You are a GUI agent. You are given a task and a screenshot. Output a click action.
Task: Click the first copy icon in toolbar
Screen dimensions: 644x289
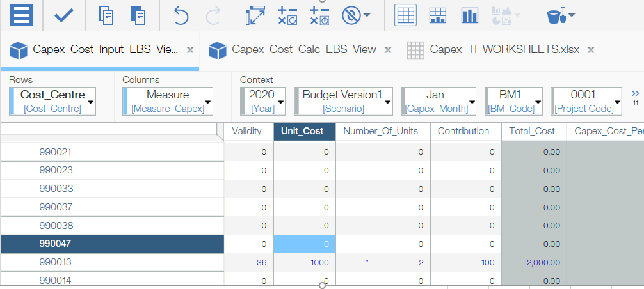(x=106, y=15)
